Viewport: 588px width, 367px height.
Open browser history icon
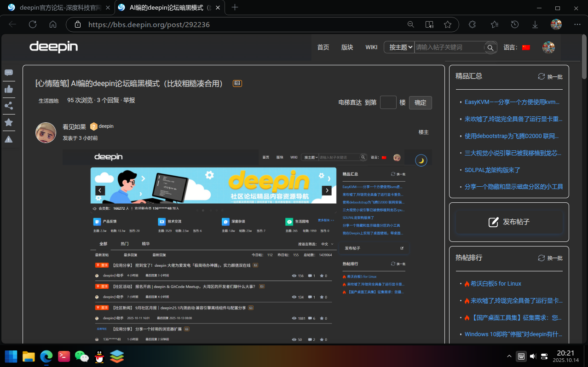(515, 24)
